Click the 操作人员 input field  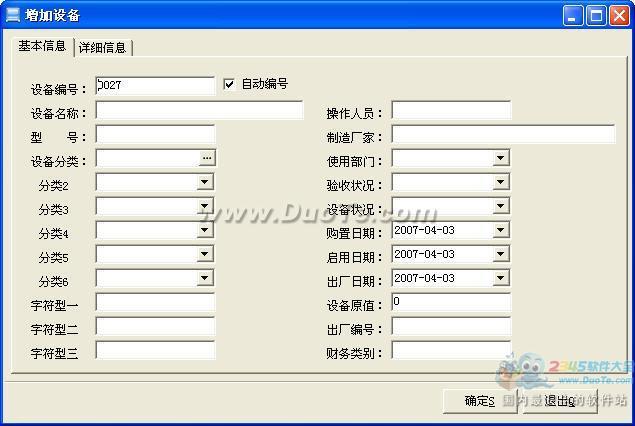451,110
